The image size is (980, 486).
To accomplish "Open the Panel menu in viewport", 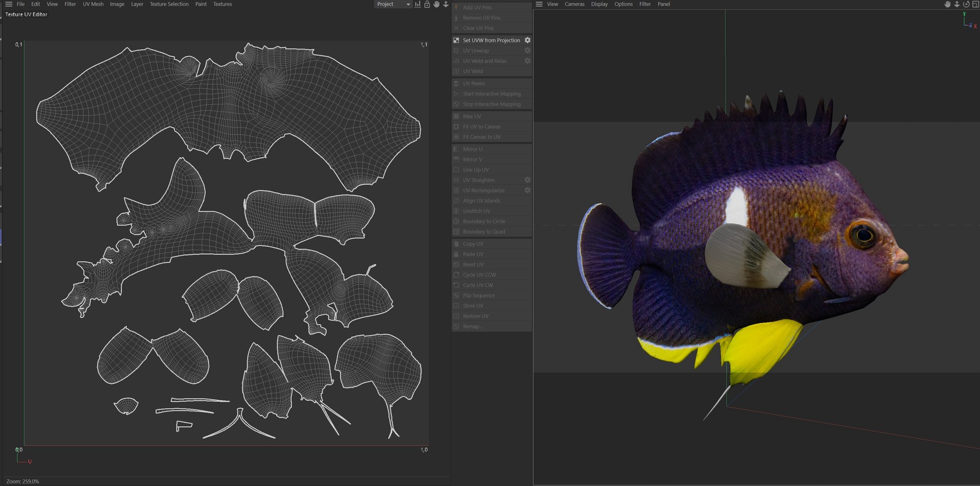I will (x=664, y=4).
